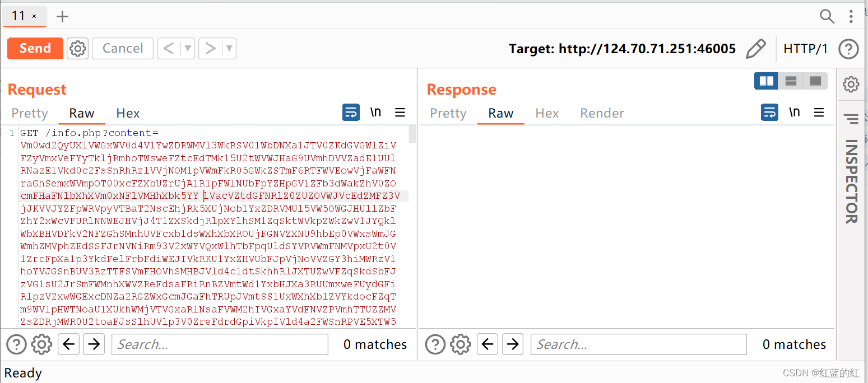Select the Response Pretty tab
Viewport: 868px width, 383px height.
pyautogui.click(x=448, y=113)
